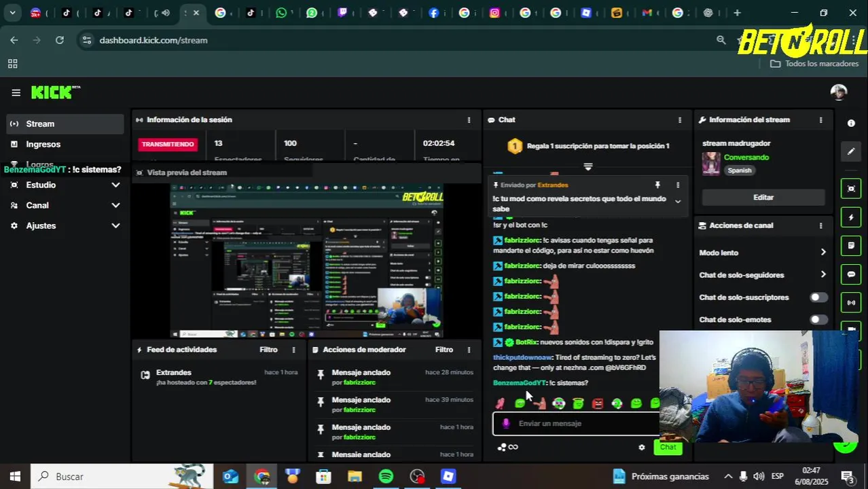Open Feed de actividades three-dot menu
This screenshot has width=868, height=489.
pyautogui.click(x=293, y=350)
